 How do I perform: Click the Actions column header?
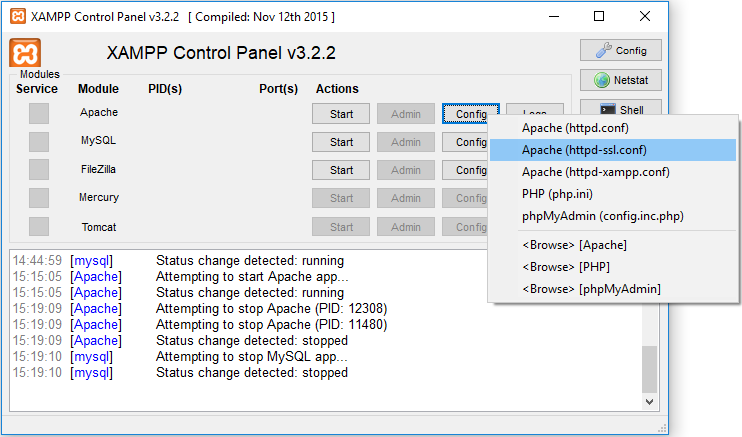click(337, 89)
